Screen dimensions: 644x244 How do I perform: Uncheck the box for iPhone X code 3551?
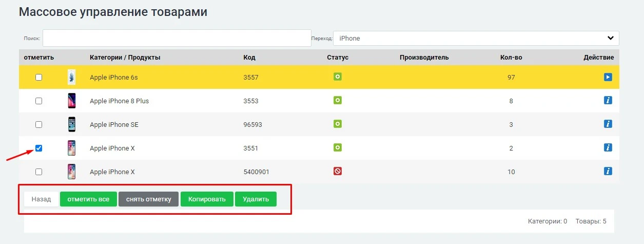click(x=38, y=148)
